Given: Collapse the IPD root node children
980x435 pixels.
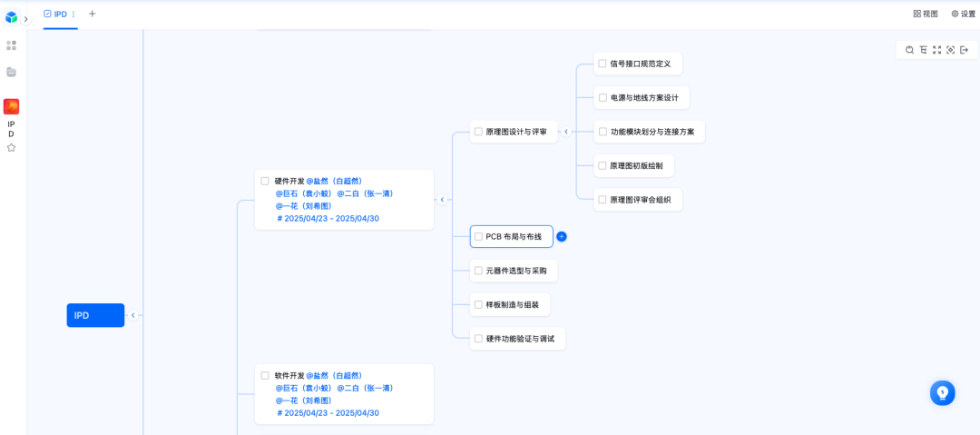Looking at the screenshot, I should (132, 315).
